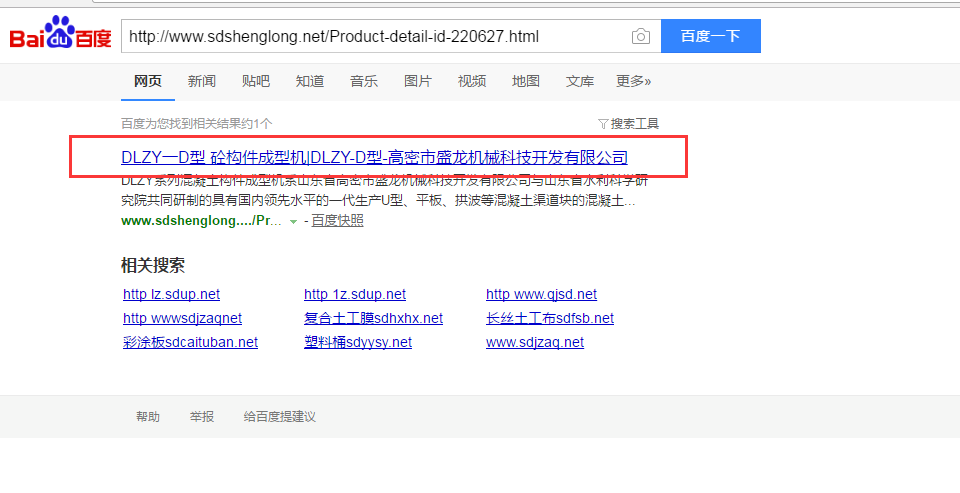The width and height of the screenshot is (960, 493).
Task: Expand the 更多» categories menu
Action: coord(633,81)
